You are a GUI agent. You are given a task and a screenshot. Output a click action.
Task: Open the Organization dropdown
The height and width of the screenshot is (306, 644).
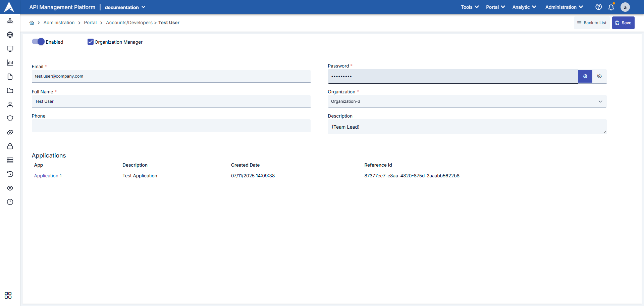(600, 101)
